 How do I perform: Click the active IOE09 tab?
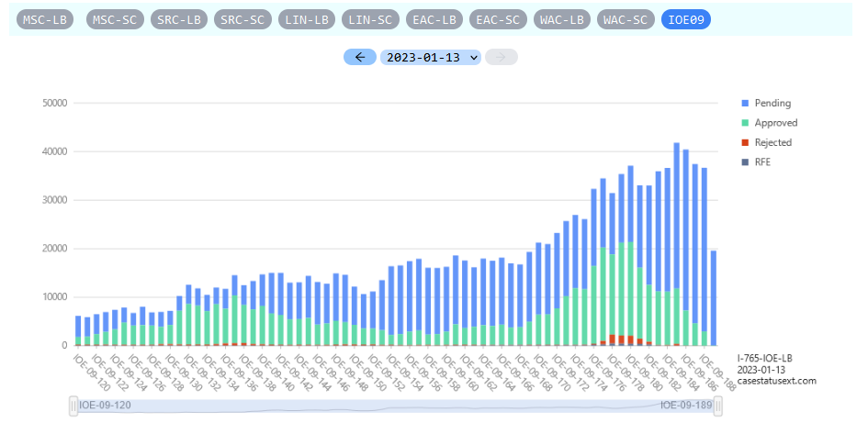pos(686,19)
